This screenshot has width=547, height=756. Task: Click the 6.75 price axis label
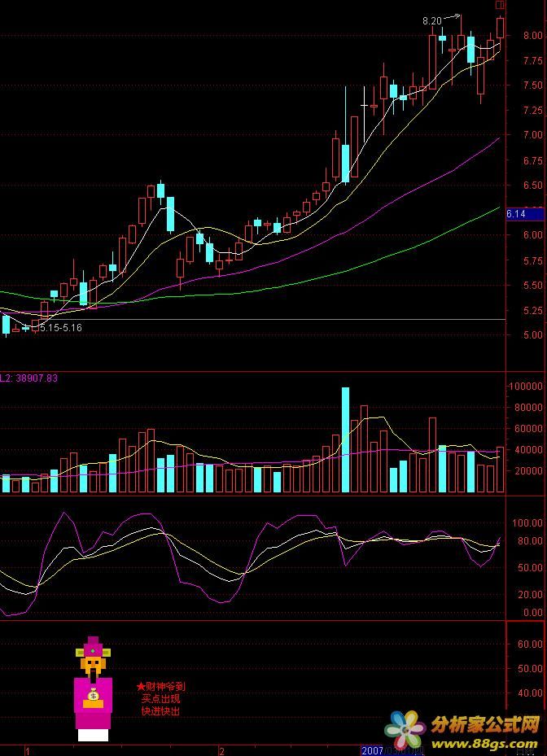click(x=532, y=160)
